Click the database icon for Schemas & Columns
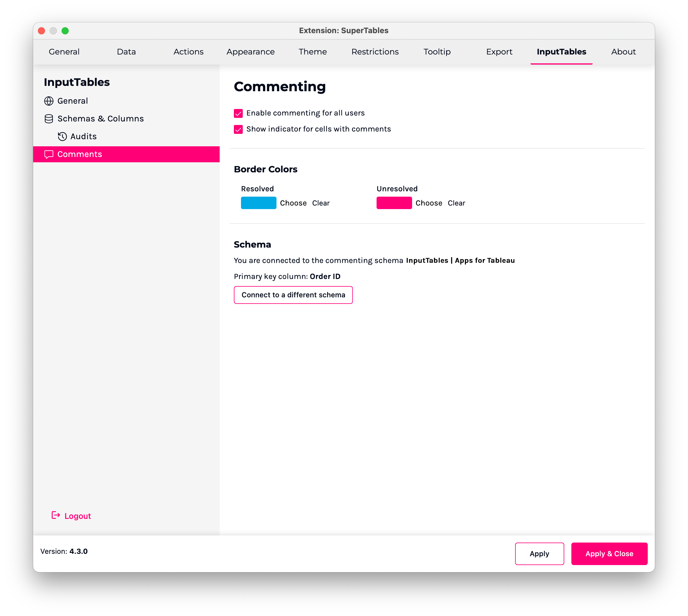This screenshot has width=688, height=616. [x=49, y=119]
